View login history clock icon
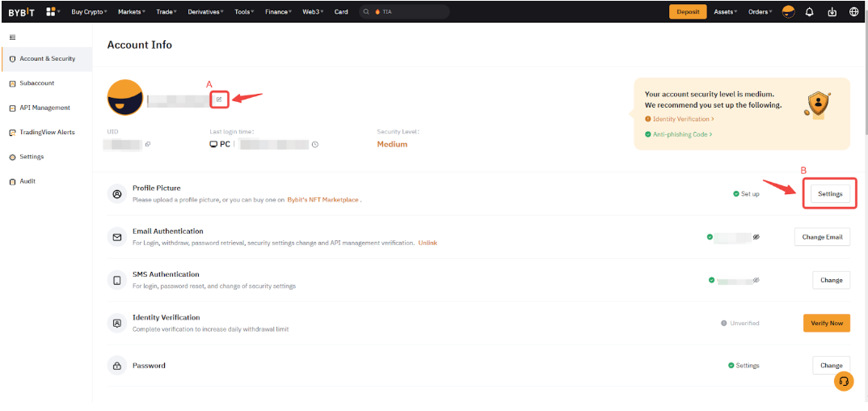The height and width of the screenshot is (411, 868). click(x=315, y=144)
